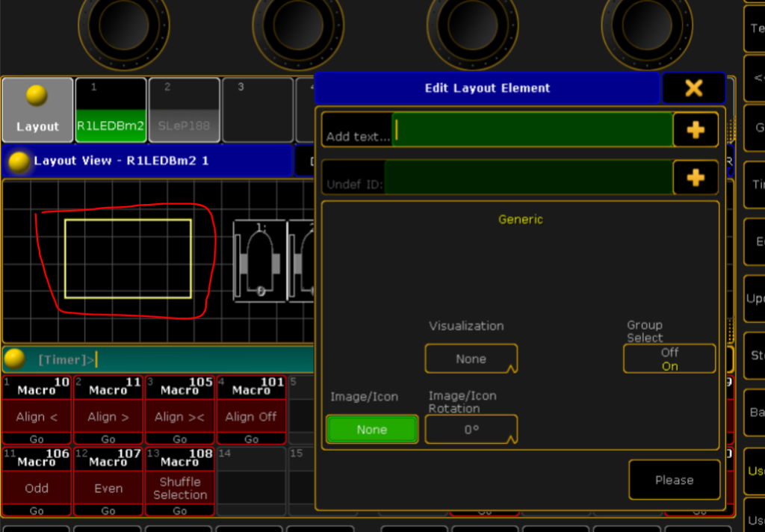Click the plus icon next to Undef ID
The width and height of the screenshot is (765, 532).
[696, 178]
